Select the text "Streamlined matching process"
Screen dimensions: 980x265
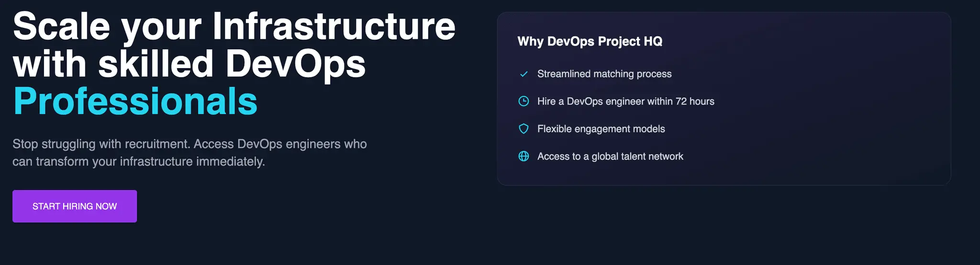[604, 74]
